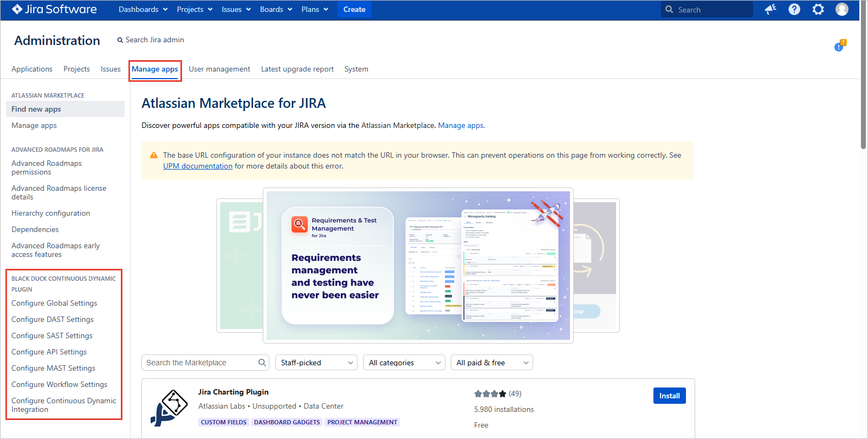Screen dimensions: 868x439
Task: Open Advanced Roadmaps license details
Action: click(59, 192)
